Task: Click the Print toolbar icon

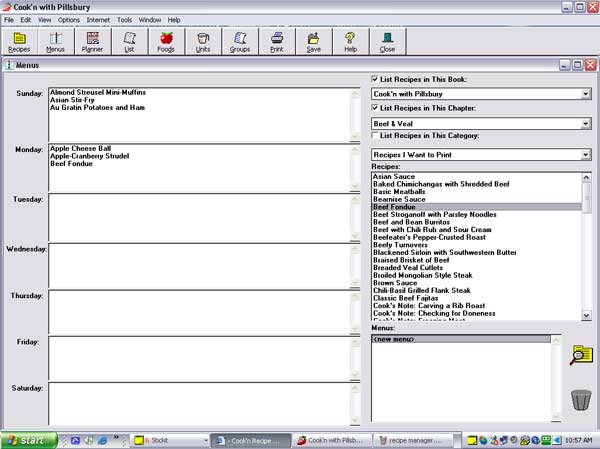Action: point(277,41)
